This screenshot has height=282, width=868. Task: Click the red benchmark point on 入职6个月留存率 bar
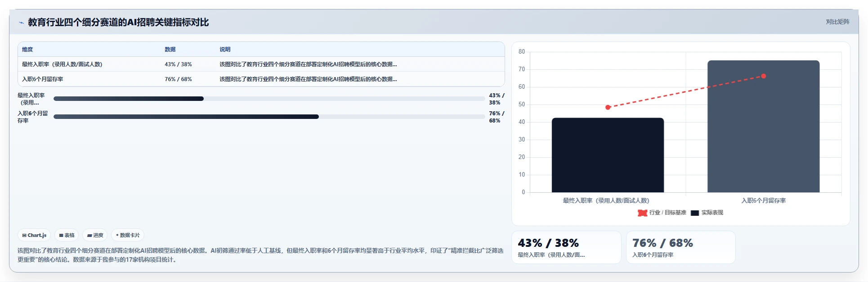click(x=763, y=76)
